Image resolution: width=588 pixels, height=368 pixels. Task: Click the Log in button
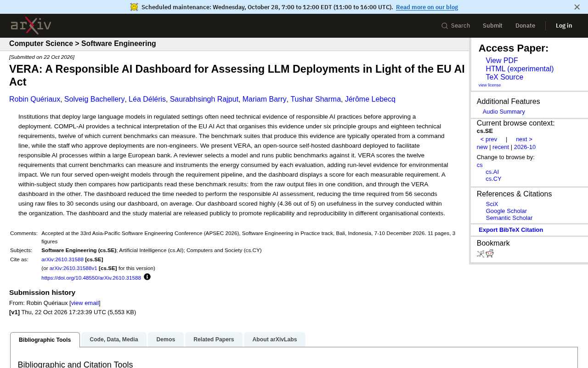point(564,26)
